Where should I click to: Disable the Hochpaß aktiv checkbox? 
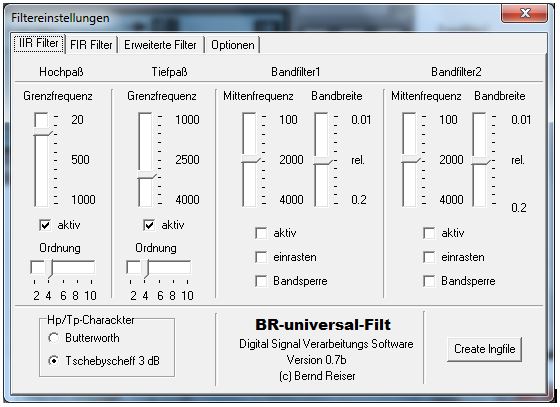tap(45, 225)
